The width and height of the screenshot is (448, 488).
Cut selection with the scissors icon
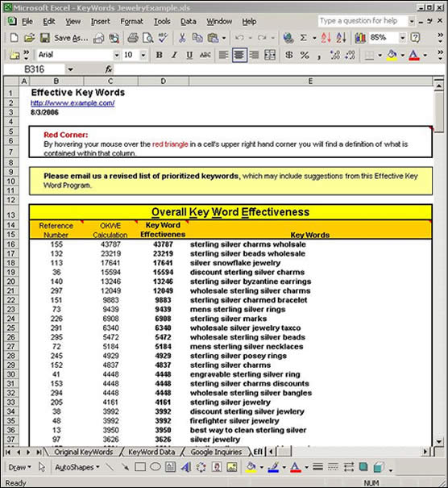(x=182, y=38)
